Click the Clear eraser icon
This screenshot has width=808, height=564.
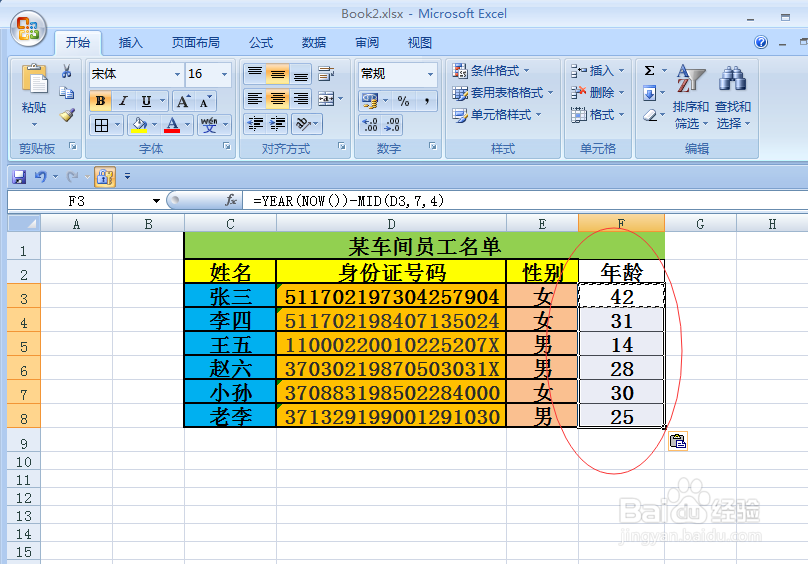pyautogui.click(x=650, y=115)
